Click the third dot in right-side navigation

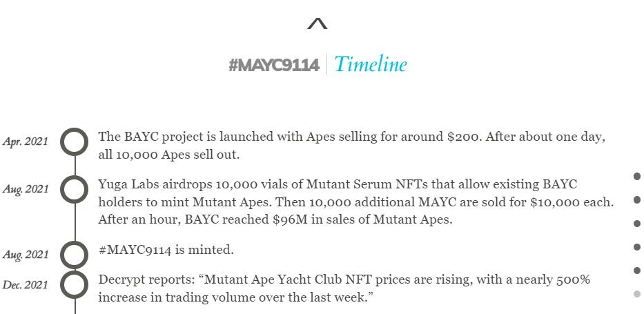tap(636, 224)
